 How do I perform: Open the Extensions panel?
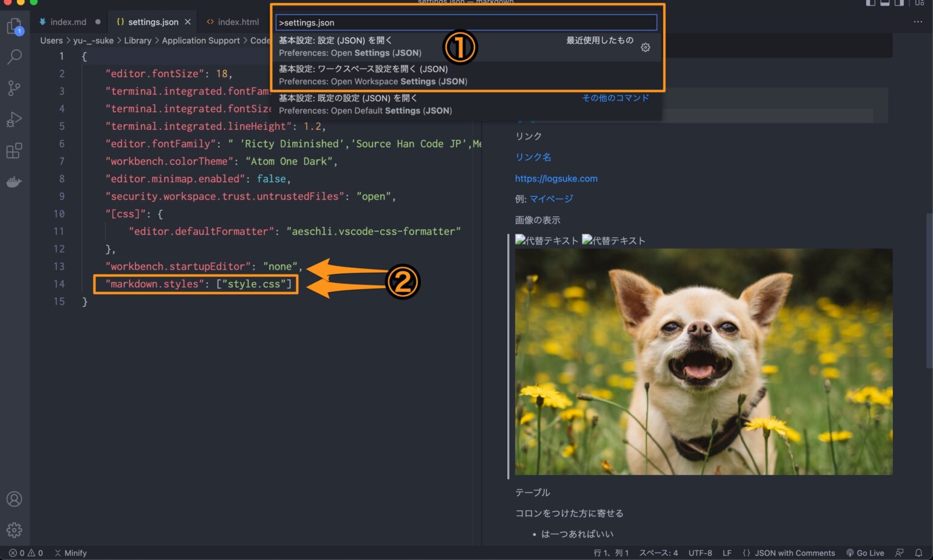(15, 151)
